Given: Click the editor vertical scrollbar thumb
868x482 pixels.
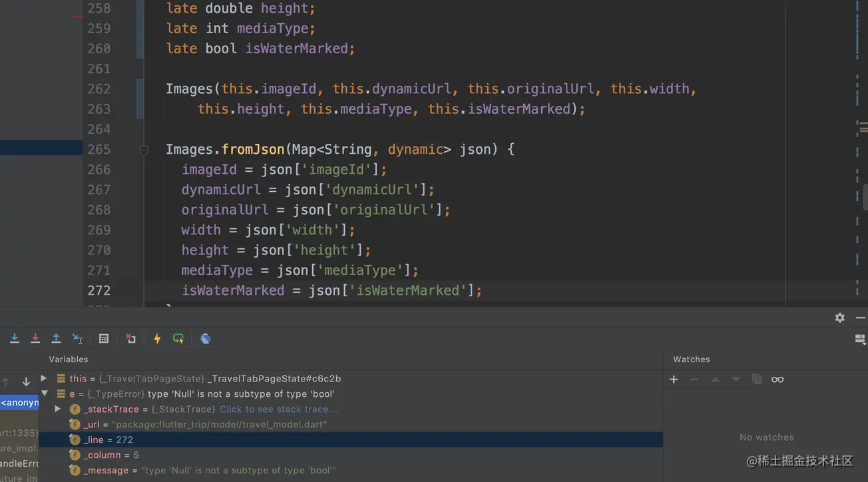Looking at the screenshot, I should pos(865,198).
